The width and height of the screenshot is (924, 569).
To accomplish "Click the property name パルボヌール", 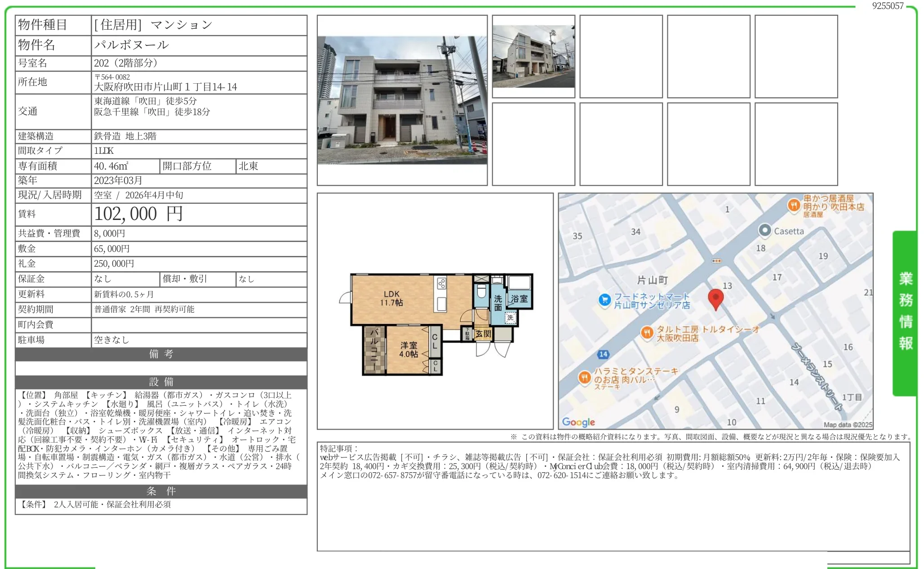I will click(132, 45).
